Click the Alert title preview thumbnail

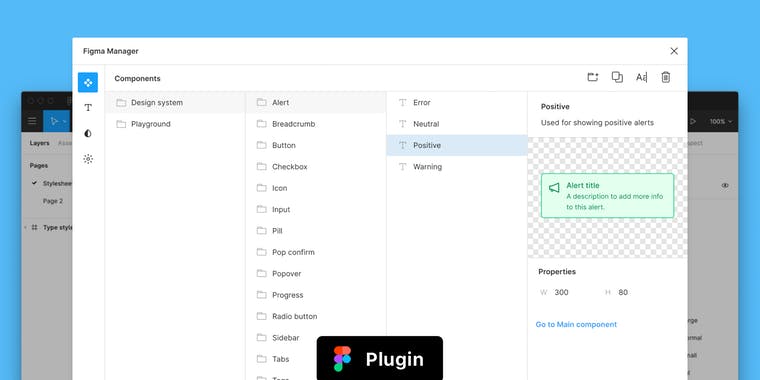click(607, 196)
